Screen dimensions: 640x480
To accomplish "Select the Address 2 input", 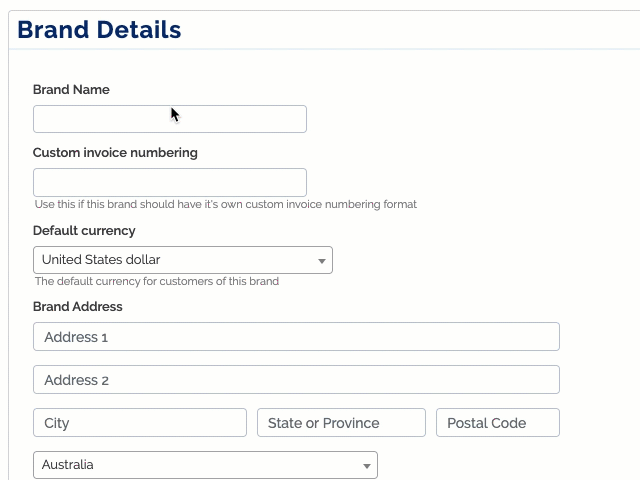I will (296, 380).
